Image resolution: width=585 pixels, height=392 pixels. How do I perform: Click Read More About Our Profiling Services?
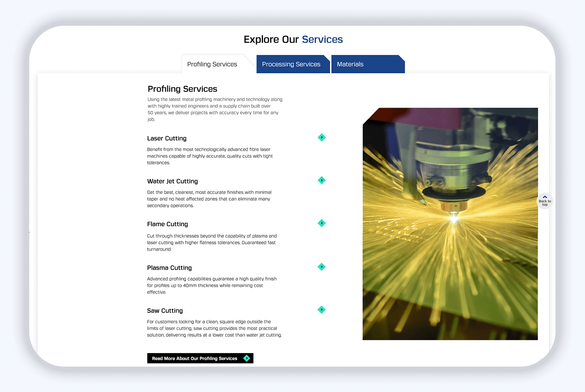[195, 358]
